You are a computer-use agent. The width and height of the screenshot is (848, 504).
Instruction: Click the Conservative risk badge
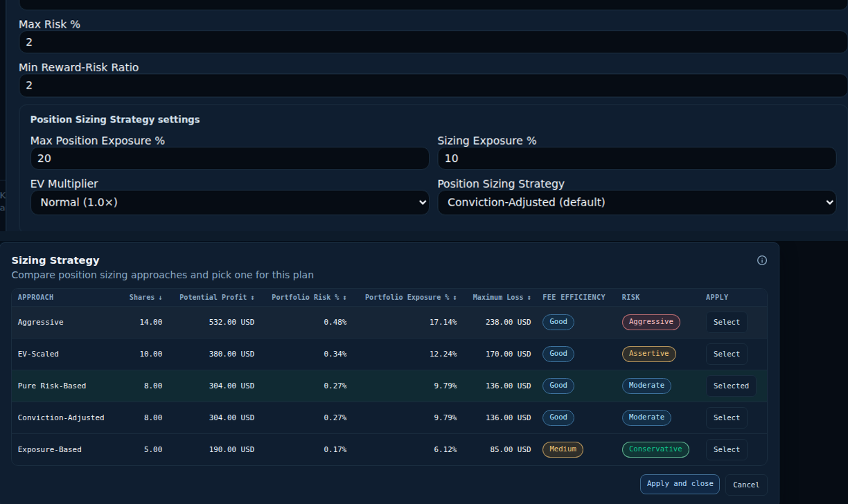tap(655, 449)
